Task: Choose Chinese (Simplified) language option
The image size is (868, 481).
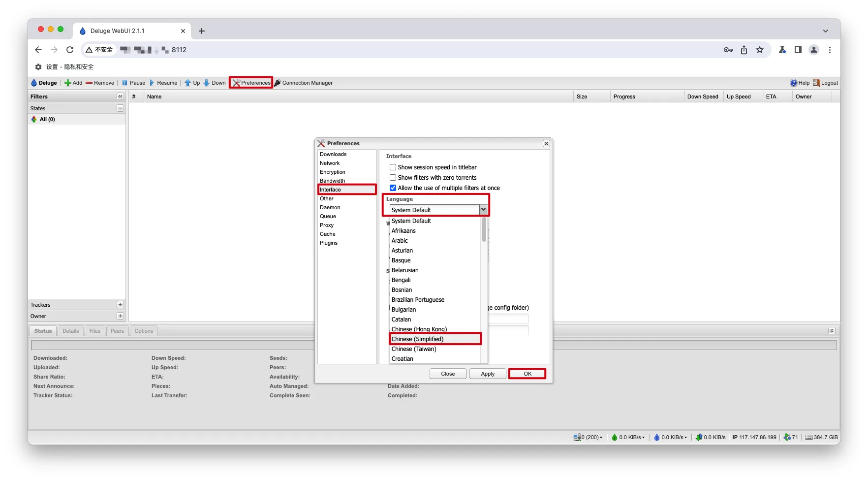Action: point(435,339)
